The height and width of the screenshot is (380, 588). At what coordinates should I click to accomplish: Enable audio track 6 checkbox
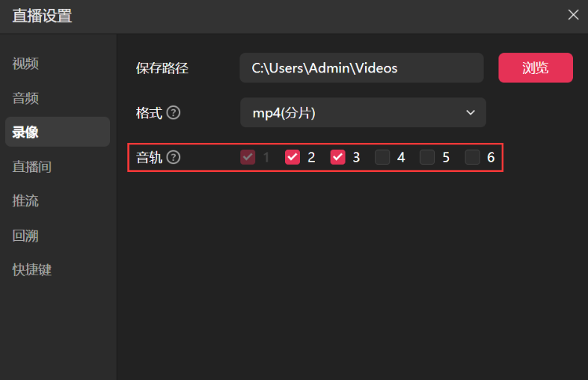click(x=472, y=158)
